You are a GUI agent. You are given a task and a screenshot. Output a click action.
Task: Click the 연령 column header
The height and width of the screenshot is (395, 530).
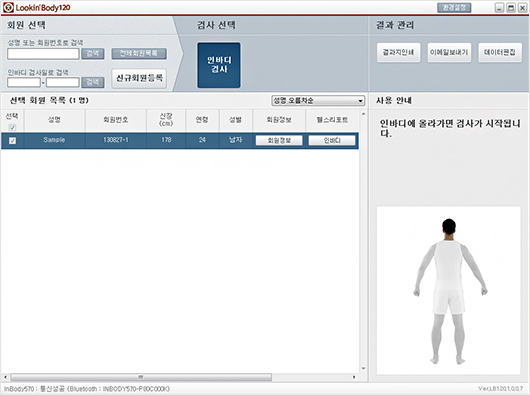pos(202,120)
